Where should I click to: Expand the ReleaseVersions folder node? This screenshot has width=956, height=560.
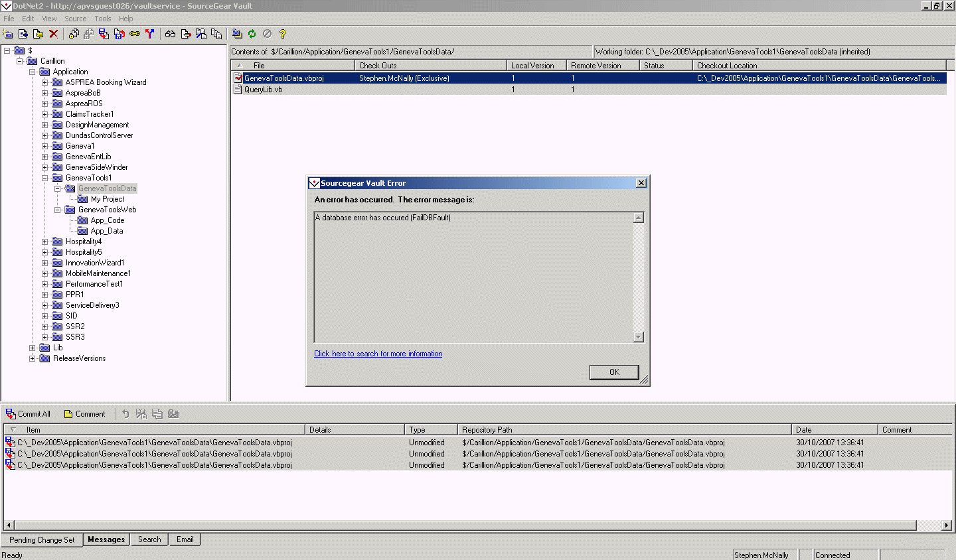[x=33, y=358]
